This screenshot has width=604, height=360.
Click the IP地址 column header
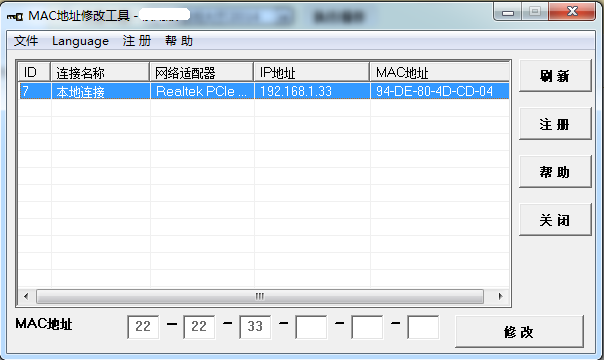click(x=312, y=72)
